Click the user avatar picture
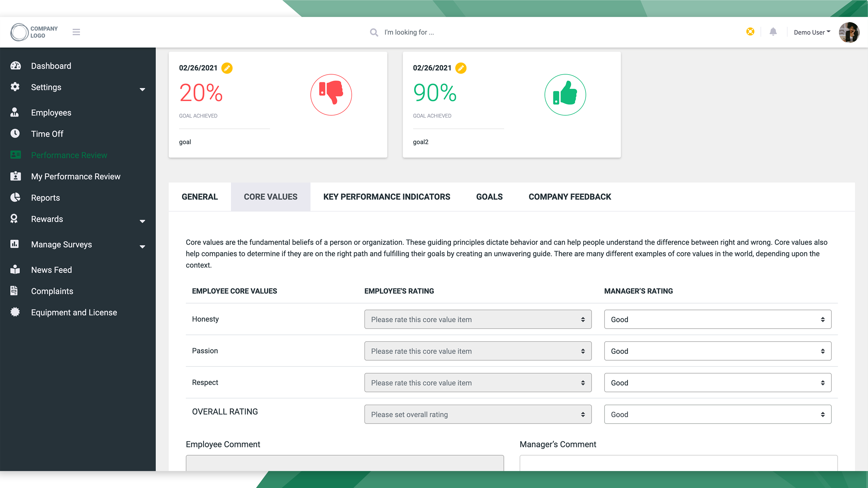The image size is (868, 488). tap(849, 33)
